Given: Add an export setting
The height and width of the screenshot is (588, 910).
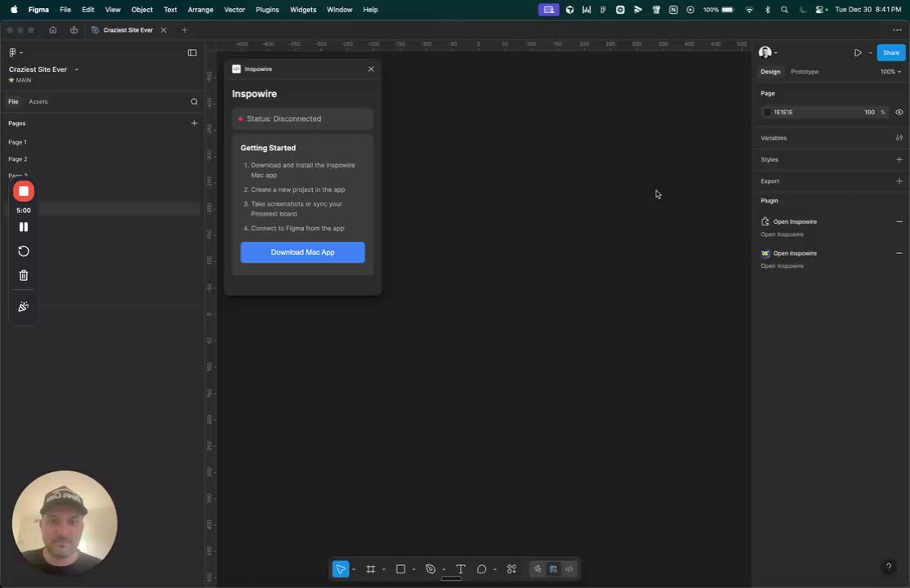Looking at the screenshot, I should pos(899,181).
